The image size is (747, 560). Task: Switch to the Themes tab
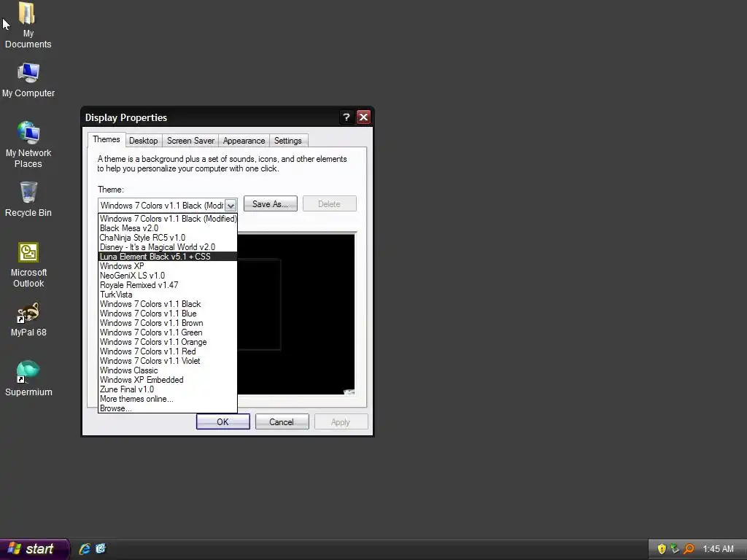pos(107,139)
